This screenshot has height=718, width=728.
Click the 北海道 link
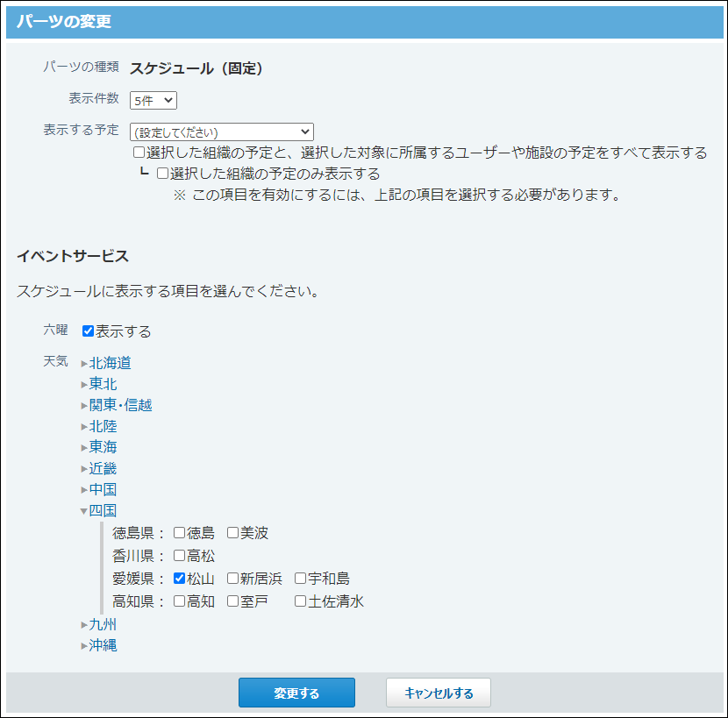pos(110,363)
